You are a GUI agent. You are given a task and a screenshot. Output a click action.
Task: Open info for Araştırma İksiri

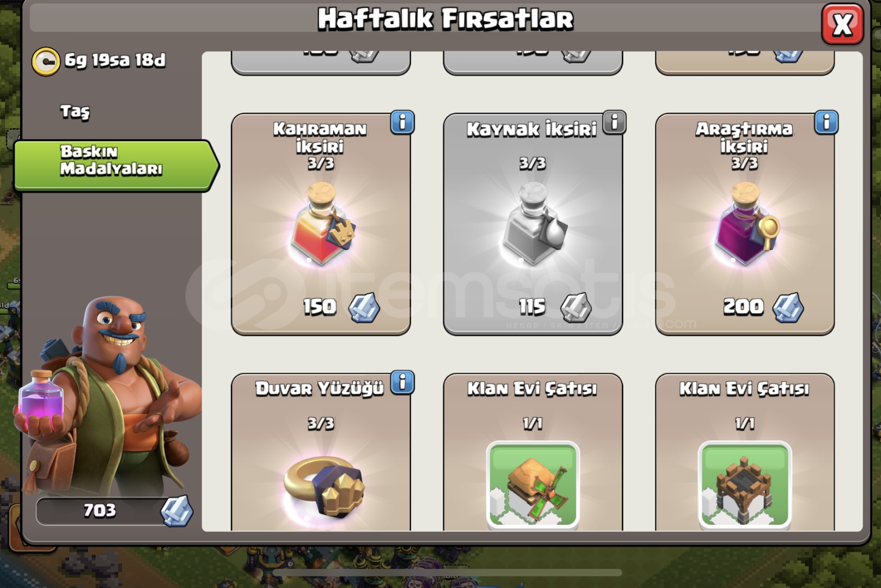click(826, 122)
